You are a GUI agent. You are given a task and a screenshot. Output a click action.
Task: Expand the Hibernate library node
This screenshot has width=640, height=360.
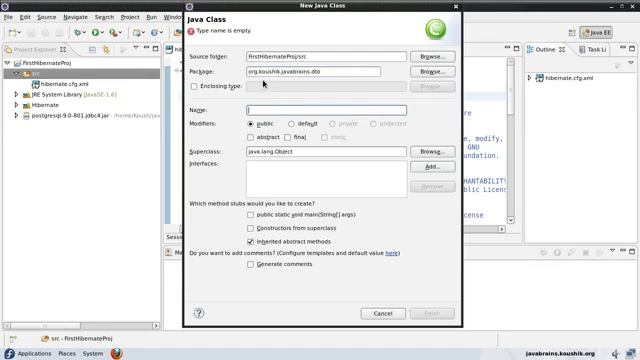16,105
